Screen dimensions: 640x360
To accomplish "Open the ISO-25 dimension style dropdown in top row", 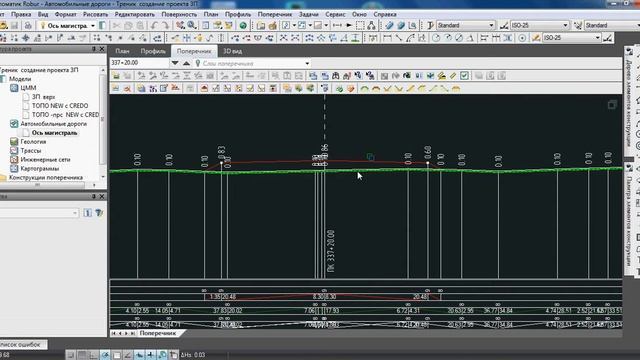I will 565,25.
